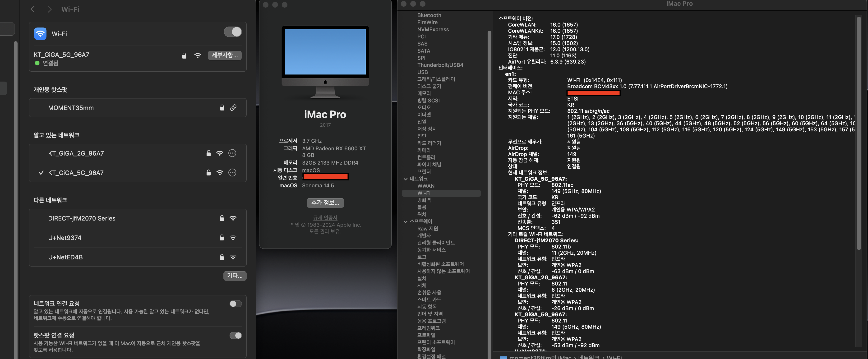Click the lock icon for KT_GiGA_2G_96A7
The height and width of the screenshot is (359, 868).
(x=208, y=153)
